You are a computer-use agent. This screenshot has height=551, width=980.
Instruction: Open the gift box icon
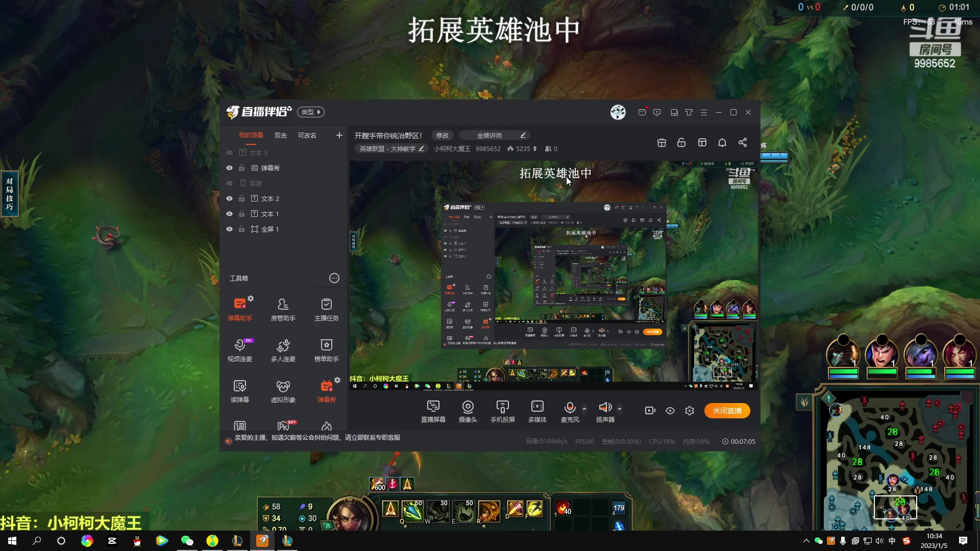[x=661, y=142]
